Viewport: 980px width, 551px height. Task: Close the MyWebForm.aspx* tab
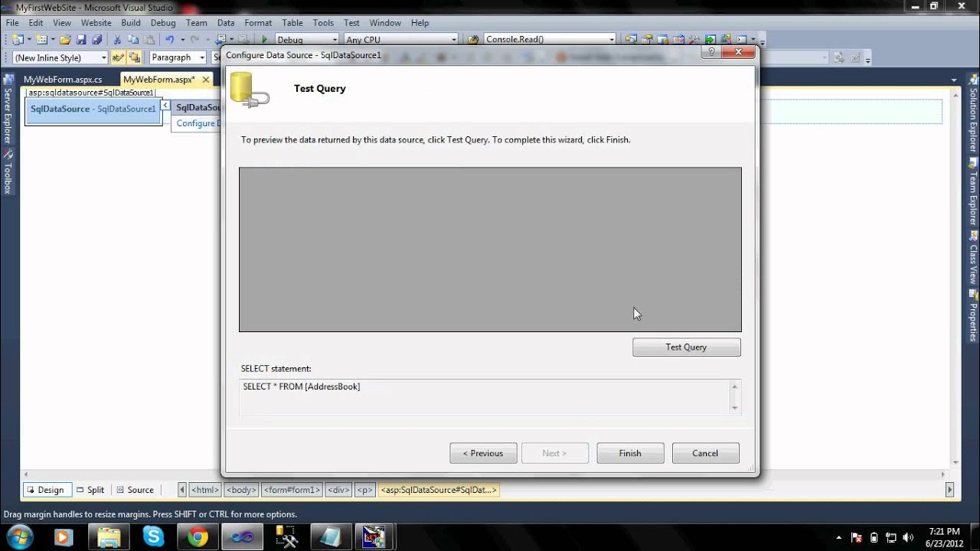point(206,80)
